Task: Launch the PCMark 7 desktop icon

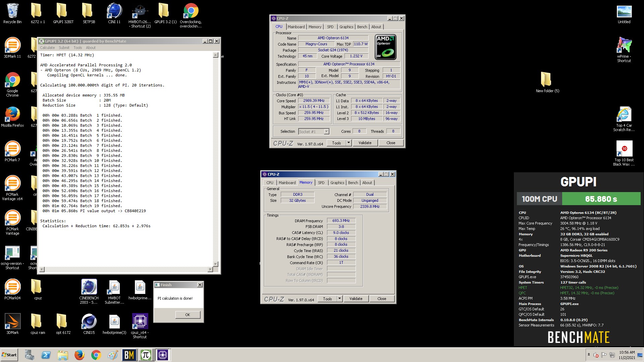Action: click(x=12, y=151)
